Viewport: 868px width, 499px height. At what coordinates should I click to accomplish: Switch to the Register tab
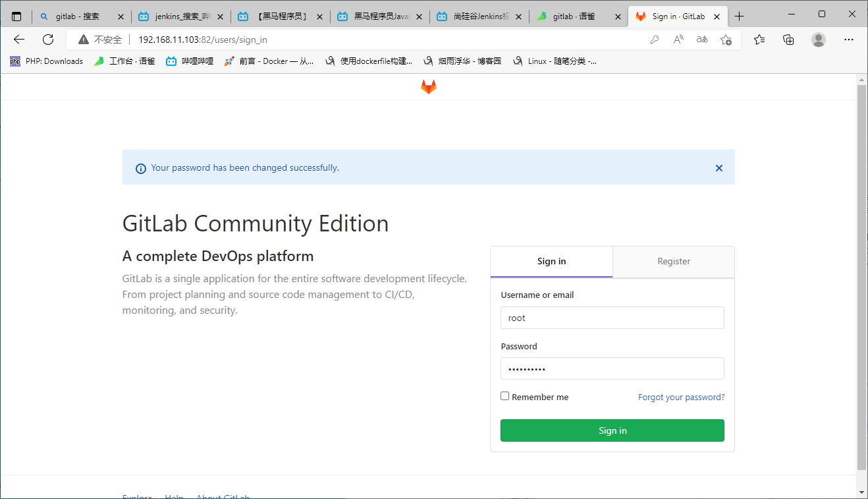tap(674, 262)
